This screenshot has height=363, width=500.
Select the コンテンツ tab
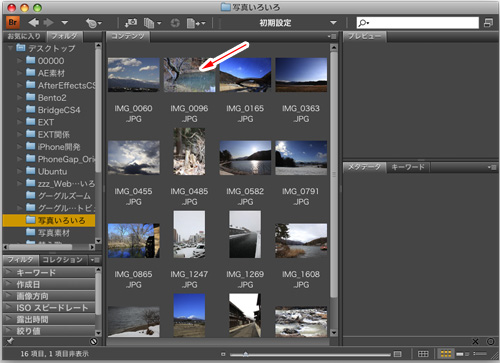click(128, 36)
